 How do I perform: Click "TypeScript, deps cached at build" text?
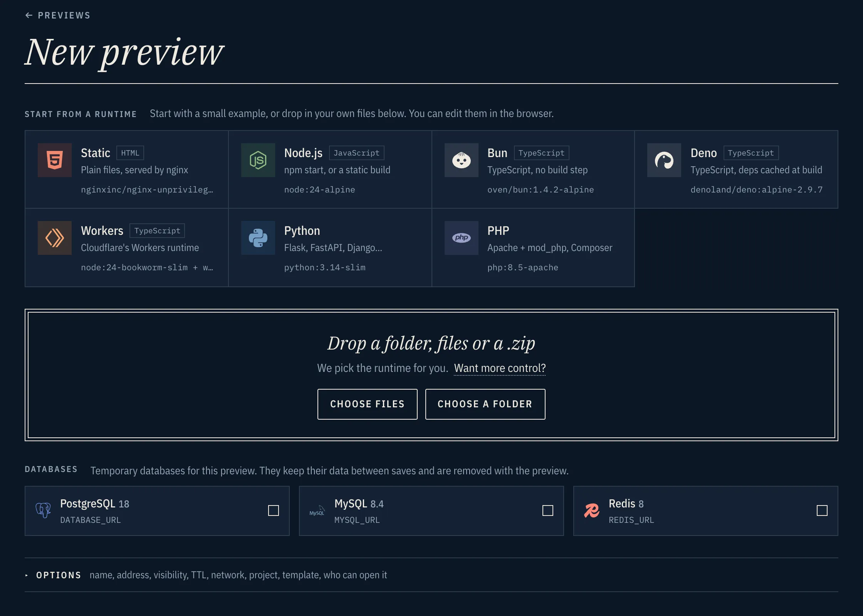756,170
